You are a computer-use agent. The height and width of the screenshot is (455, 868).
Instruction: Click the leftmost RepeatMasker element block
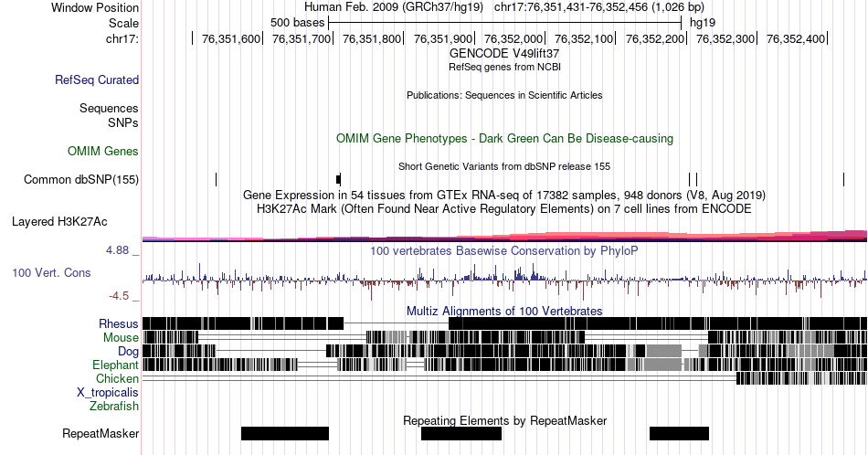pyautogui.click(x=285, y=433)
